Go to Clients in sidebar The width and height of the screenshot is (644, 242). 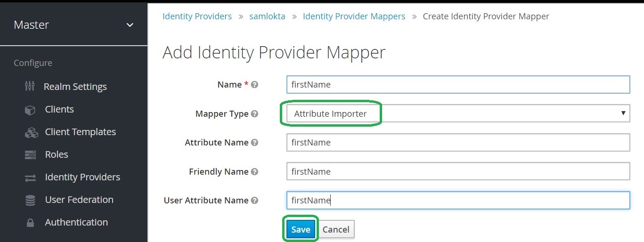coord(59,109)
